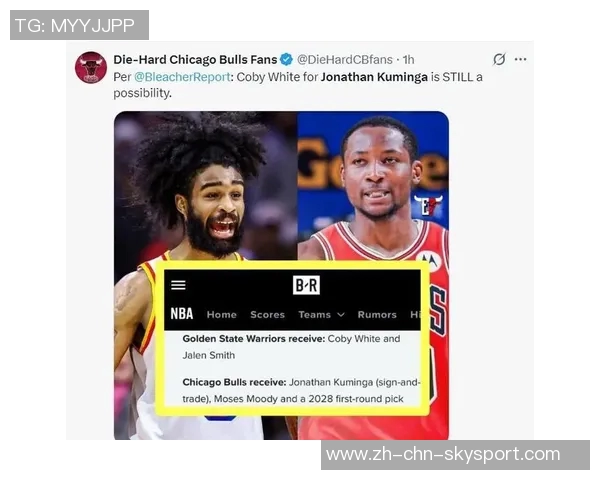Click the Bulls logo watermark on photo

click(428, 205)
